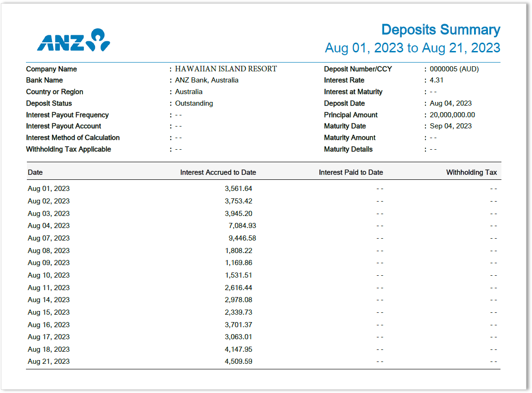Select the Deposit Status Outstanding value
This screenshot has width=532, height=393.
coord(194,103)
